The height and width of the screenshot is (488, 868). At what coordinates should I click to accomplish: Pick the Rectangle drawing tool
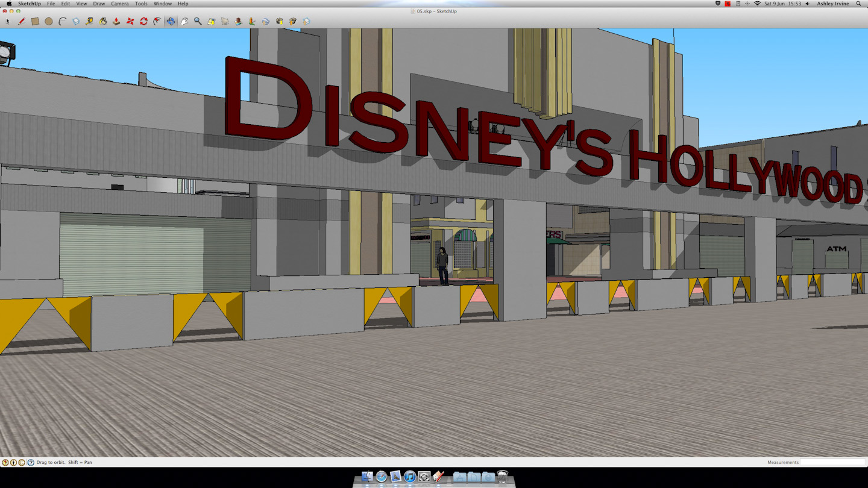point(35,21)
